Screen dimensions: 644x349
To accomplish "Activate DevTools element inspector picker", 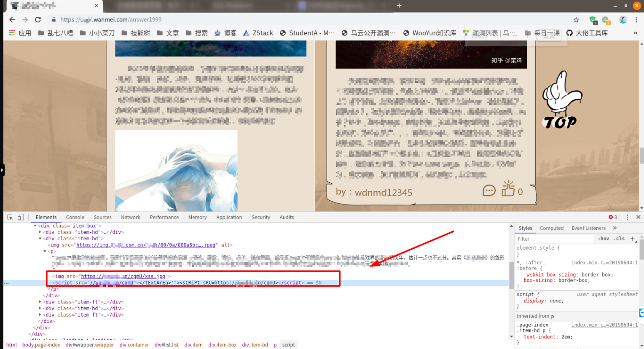I will point(10,217).
